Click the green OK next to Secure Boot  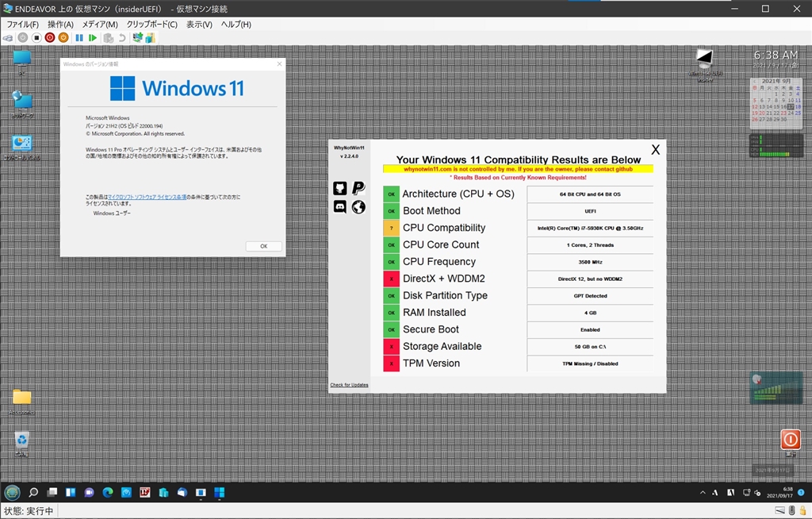391,330
